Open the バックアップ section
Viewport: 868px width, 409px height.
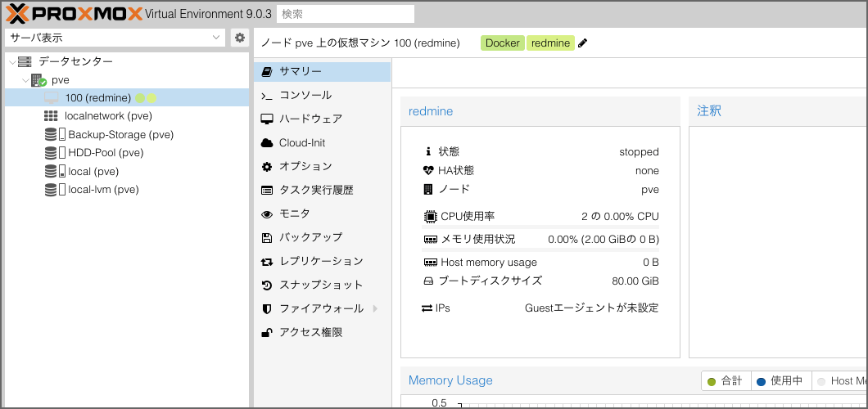click(x=310, y=238)
